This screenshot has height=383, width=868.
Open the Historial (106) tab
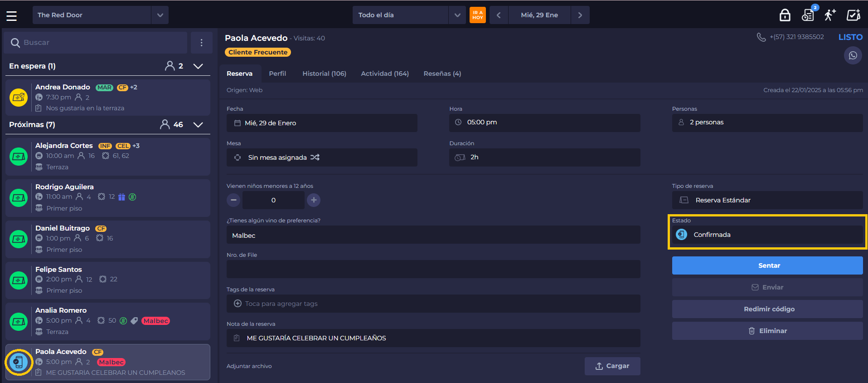pos(324,74)
